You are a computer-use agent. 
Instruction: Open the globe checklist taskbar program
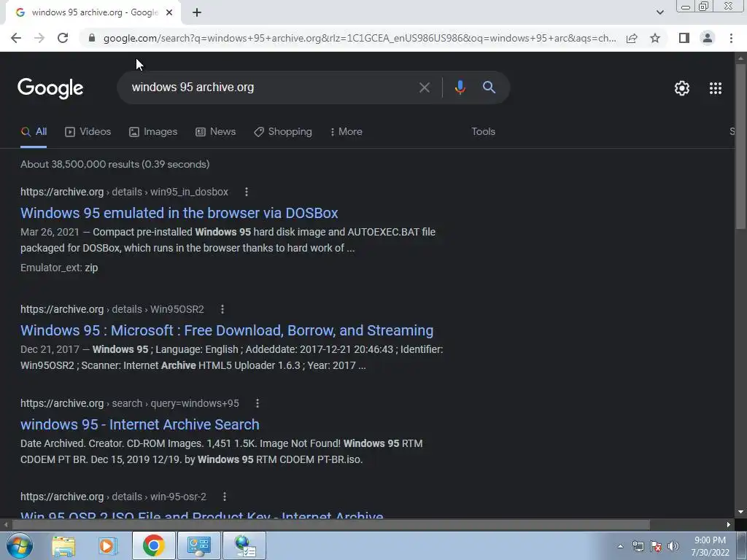coord(245,545)
